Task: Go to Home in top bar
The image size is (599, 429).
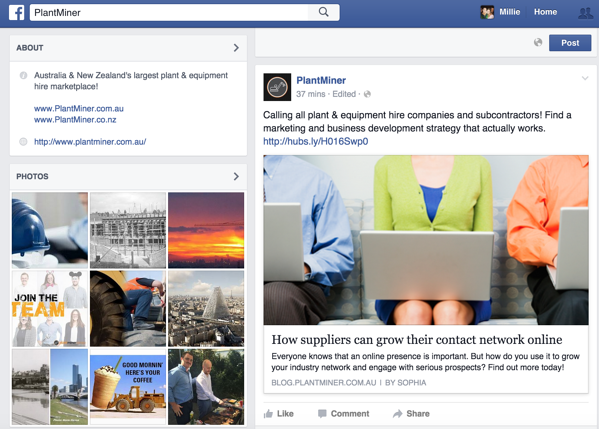Action: (545, 12)
